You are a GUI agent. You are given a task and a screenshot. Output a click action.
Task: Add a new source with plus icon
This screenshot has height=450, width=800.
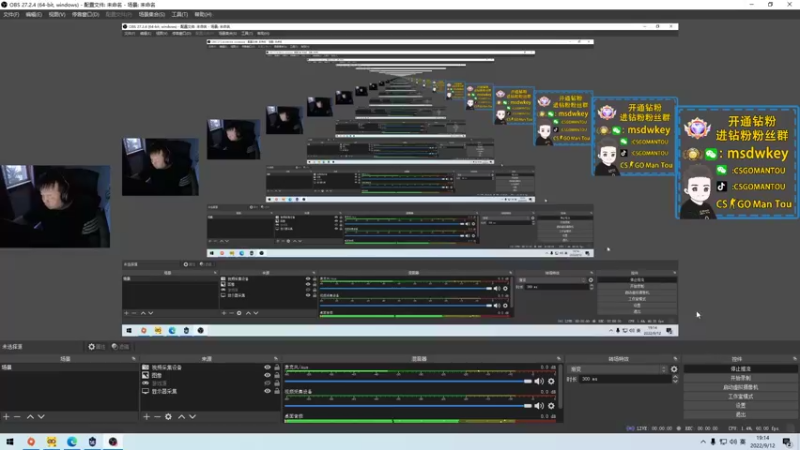tap(146, 417)
